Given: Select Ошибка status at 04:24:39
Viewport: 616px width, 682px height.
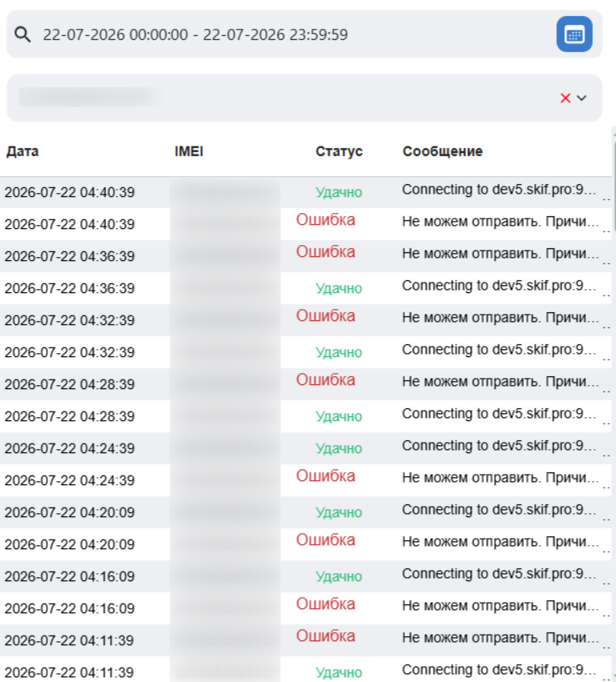Looking at the screenshot, I should pyautogui.click(x=326, y=475).
